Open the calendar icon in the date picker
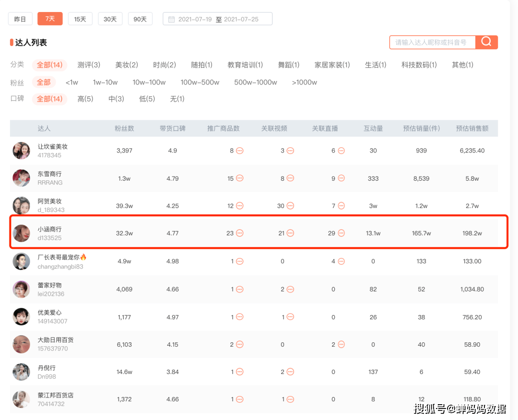This screenshot has height=420, width=518. point(171,19)
